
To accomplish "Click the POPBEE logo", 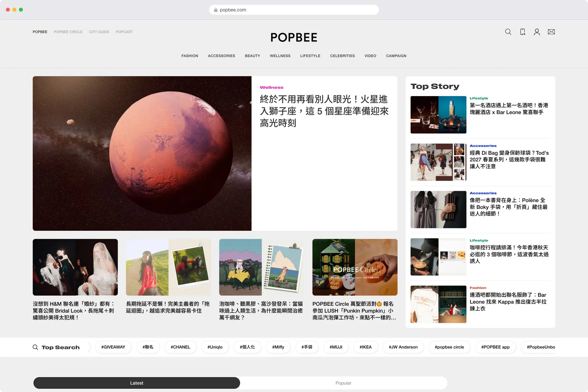I will (294, 37).
